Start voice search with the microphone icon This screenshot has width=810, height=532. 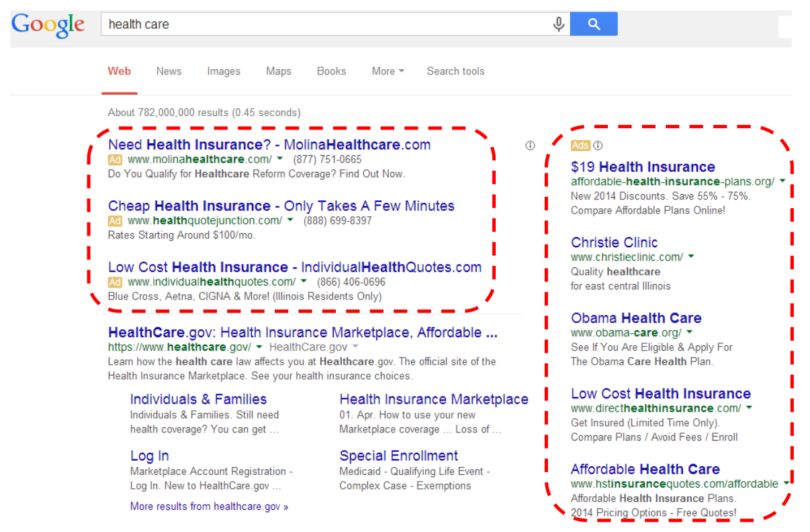click(x=558, y=25)
